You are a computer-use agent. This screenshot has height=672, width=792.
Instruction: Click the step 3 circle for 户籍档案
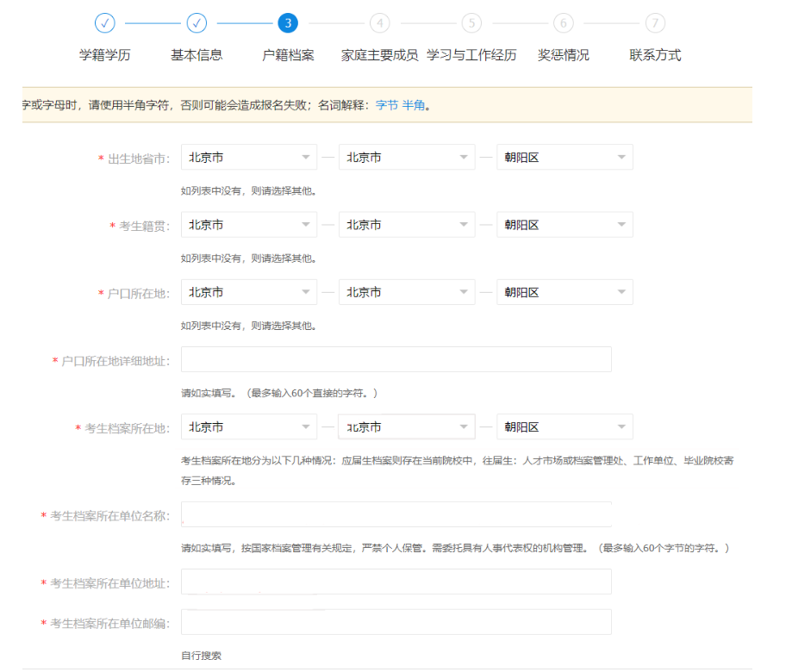pyautogui.click(x=288, y=23)
